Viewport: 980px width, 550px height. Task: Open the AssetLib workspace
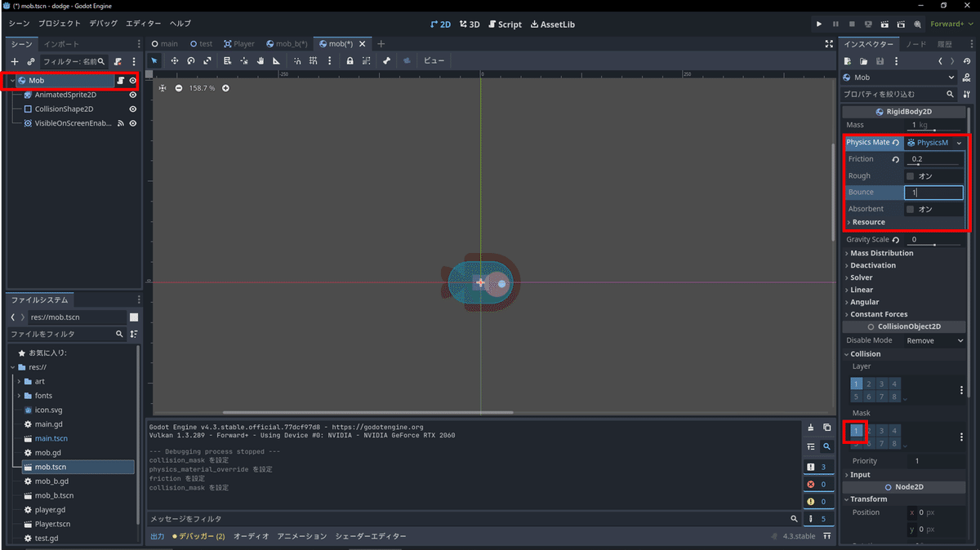click(552, 24)
